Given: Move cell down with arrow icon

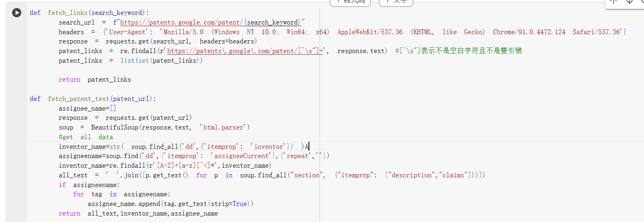Looking at the screenshot, I should pos(630,2).
